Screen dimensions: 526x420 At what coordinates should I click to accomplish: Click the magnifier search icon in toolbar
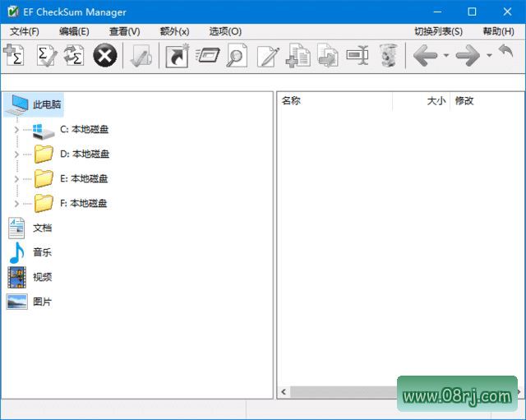237,56
